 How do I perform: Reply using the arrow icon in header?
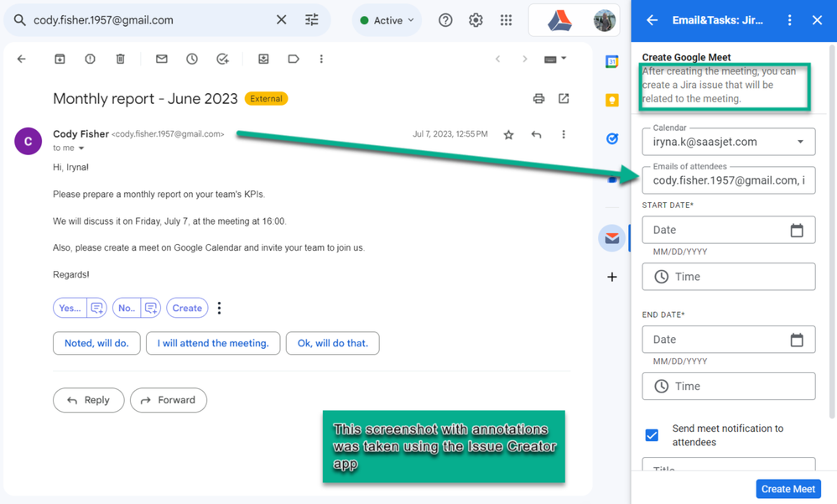click(537, 134)
